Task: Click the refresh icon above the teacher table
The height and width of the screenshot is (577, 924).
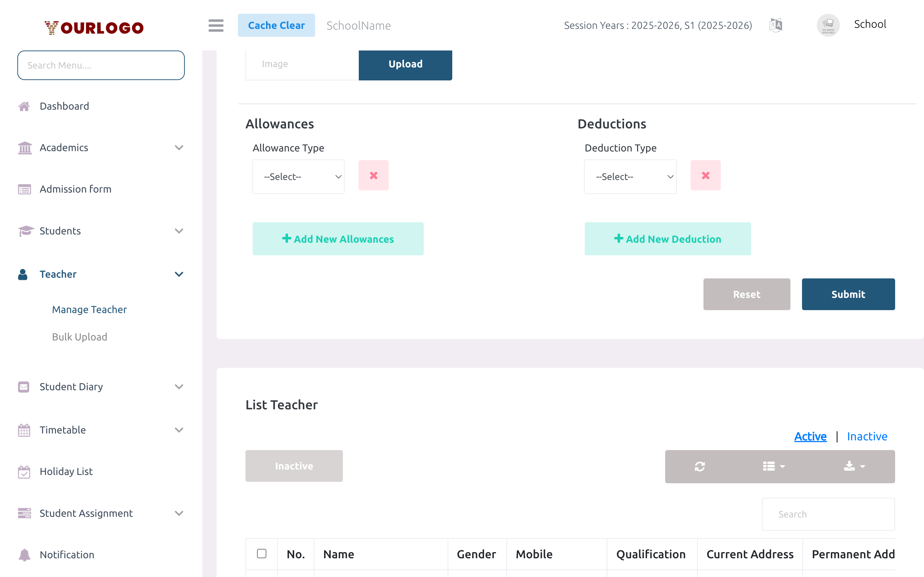Action: [x=699, y=466]
